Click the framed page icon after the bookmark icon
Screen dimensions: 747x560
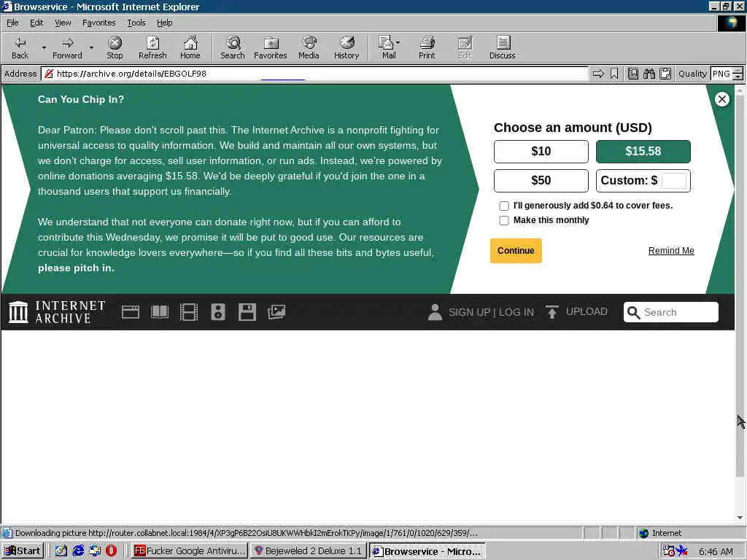tap(632, 74)
